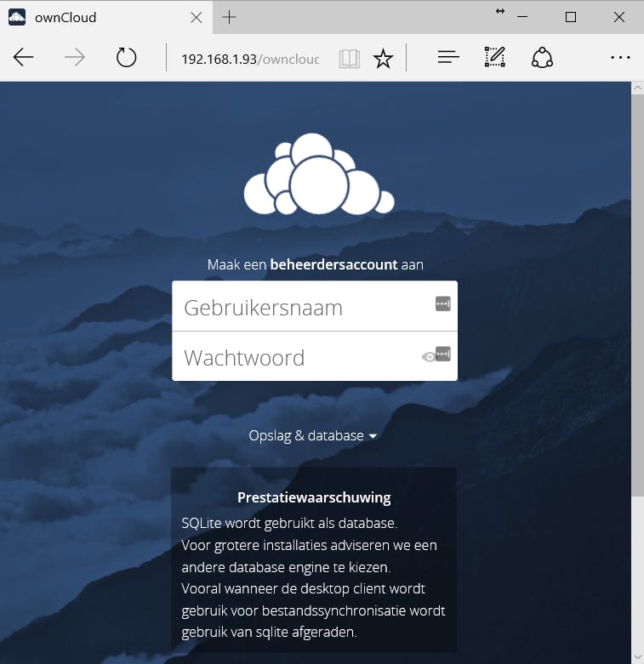This screenshot has height=664, width=644.
Task: Open reading view book icon
Action: [350, 59]
